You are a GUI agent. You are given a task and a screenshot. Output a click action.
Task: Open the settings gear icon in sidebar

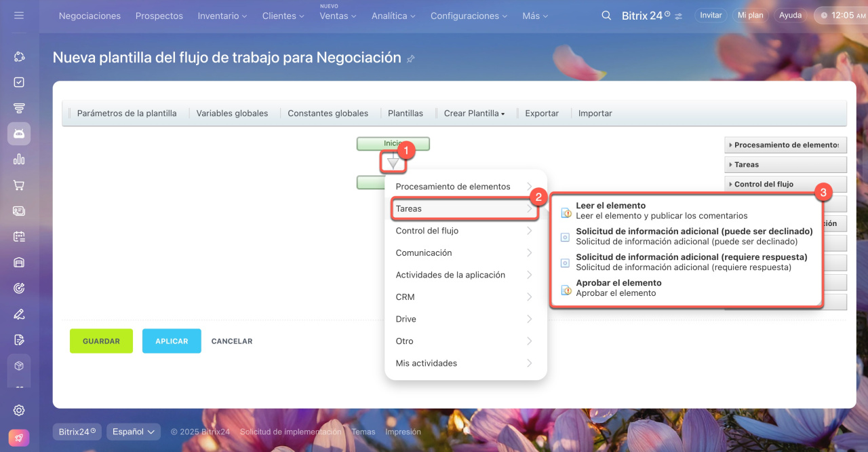point(19,410)
